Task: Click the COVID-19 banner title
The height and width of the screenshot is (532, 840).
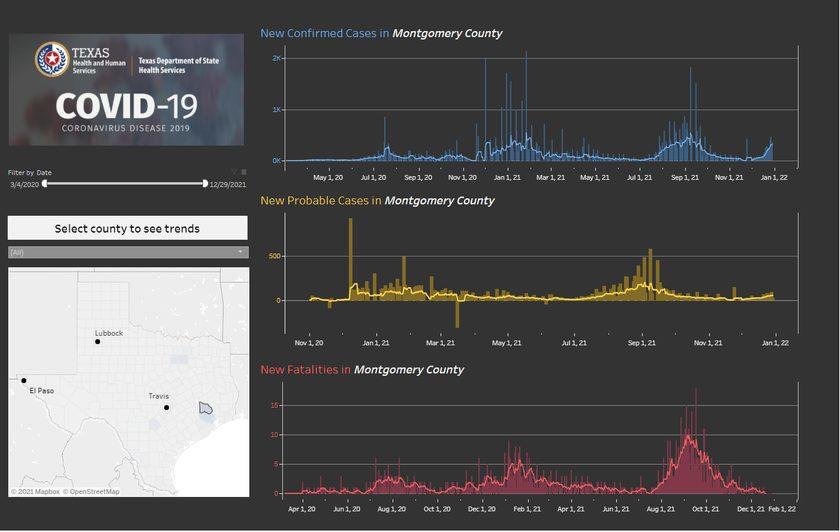Action: point(126,107)
